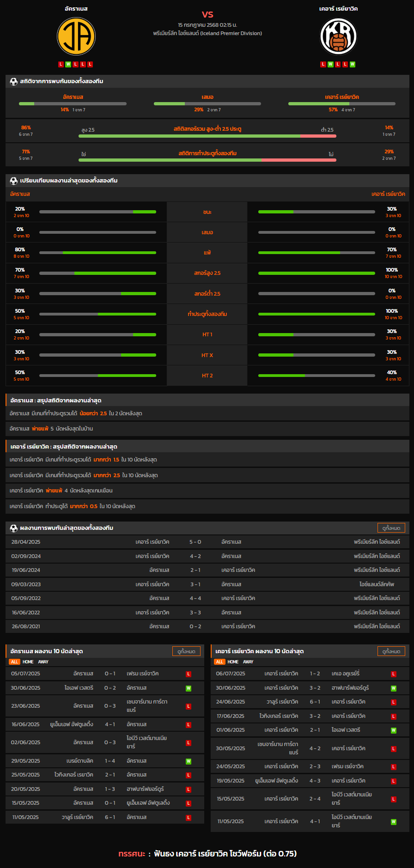Click KR 100% สกอร์สูง 2.5 value
Screen dimensions: 414x868
click(392, 270)
